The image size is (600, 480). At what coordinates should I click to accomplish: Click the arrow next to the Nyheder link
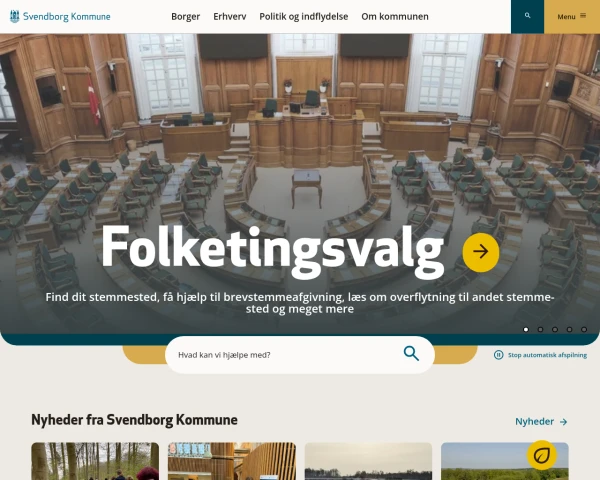[x=564, y=422]
